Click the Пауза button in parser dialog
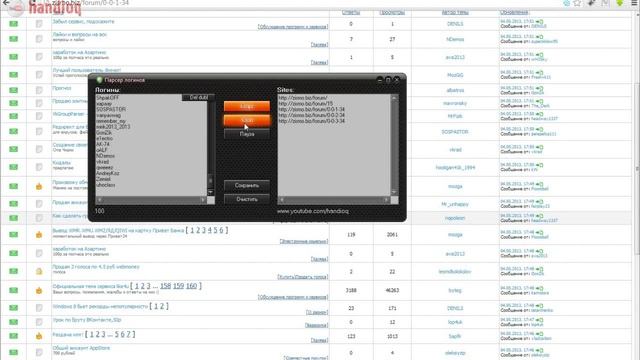Viewport: 640px width, 360px height. [x=247, y=134]
